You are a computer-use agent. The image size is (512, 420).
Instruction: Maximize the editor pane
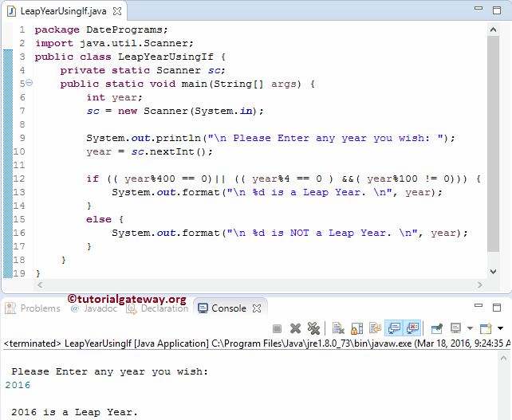click(497, 10)
